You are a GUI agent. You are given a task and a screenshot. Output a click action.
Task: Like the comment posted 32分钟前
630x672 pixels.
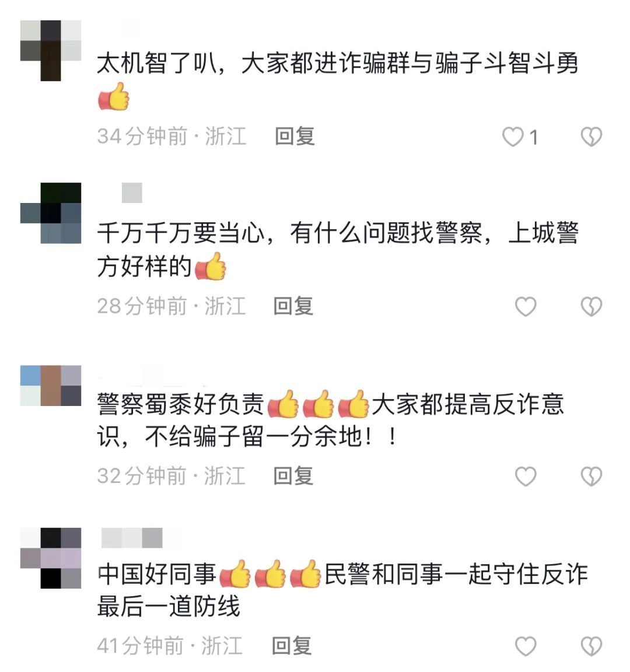coord(526,477)
